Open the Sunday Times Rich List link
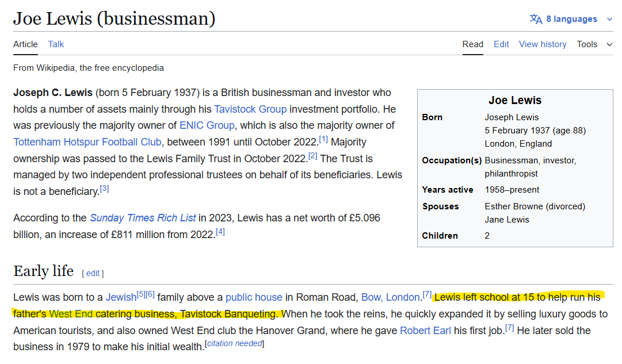Image resolution: width=622 pixels, height=364 pixels. [x=143, y=218]
